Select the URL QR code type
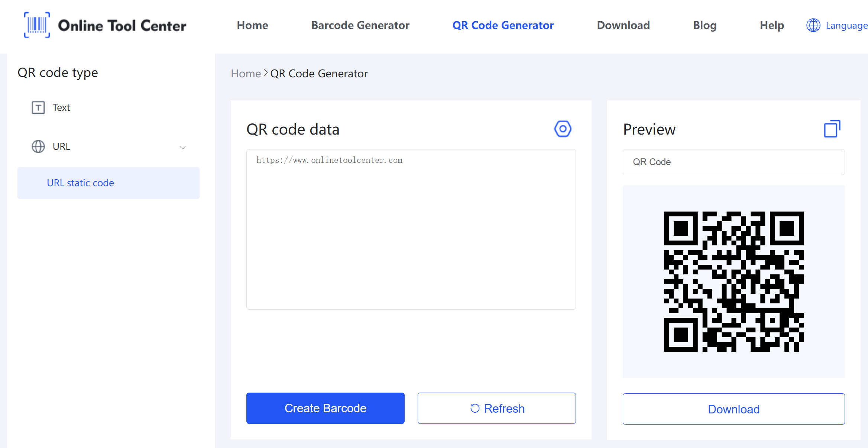Viewport: 868px width, 448px height. click(61, 146)
